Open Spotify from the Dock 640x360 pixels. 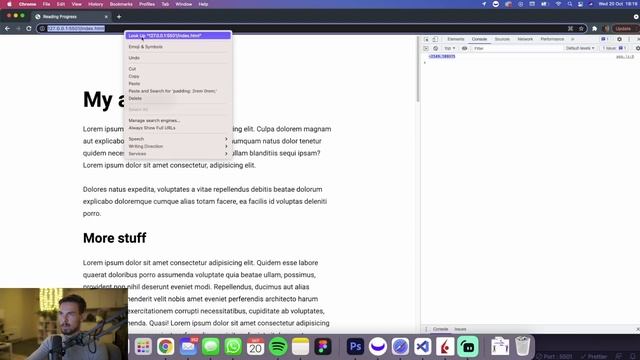click(278, 347)
